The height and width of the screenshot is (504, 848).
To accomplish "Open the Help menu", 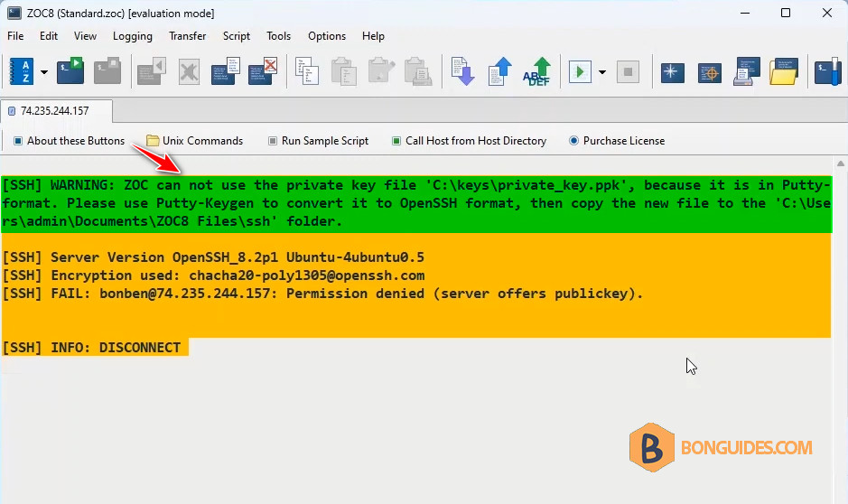I will point(373,36).
